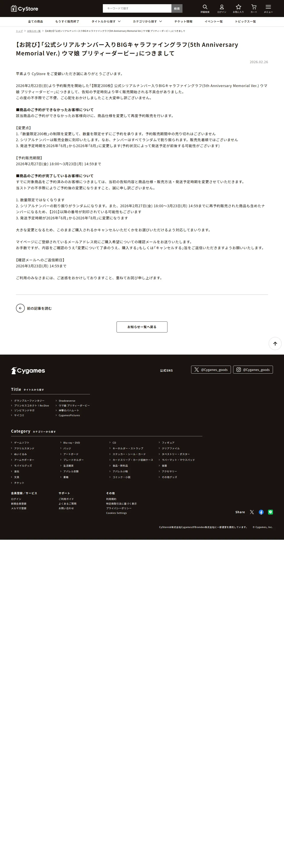Click 特定商取引法に基づく表示 link
The height and width of the screenshot is (868, 284).
[121, 503]
